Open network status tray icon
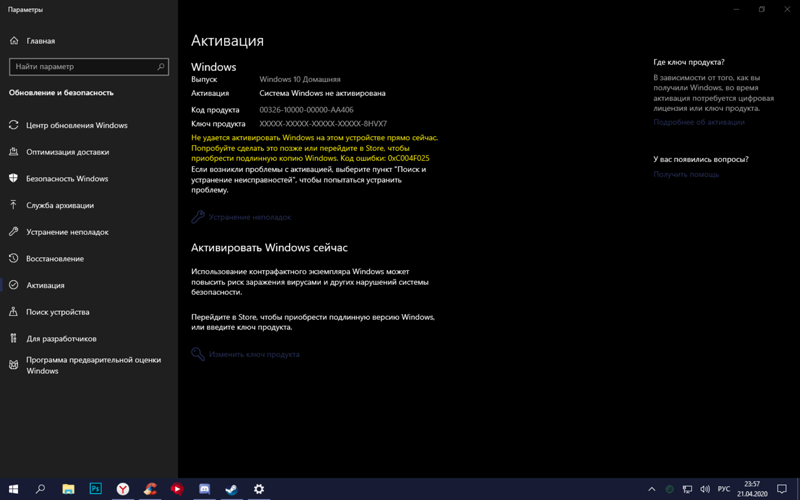The image size is (800, 500). [687, 489]
